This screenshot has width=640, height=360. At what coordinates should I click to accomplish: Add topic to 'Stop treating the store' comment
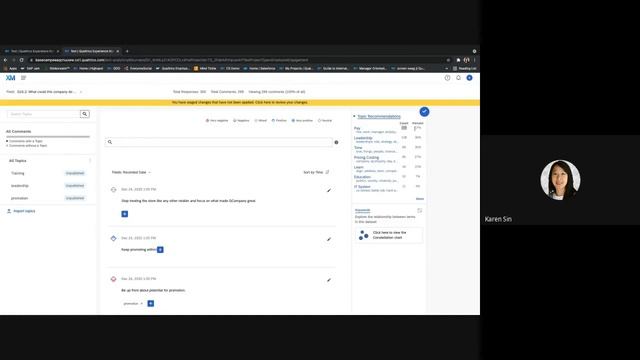[124, 214]
